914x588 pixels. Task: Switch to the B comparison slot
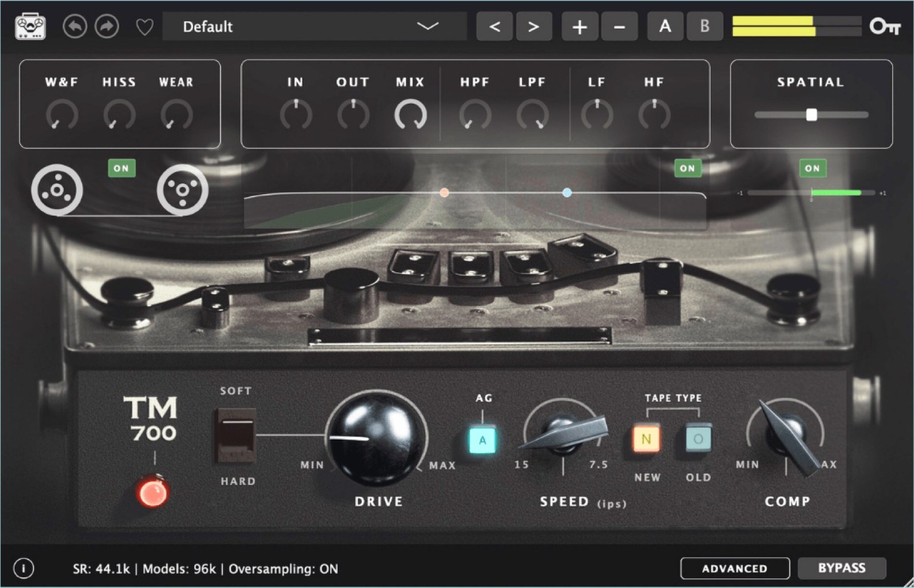[x=705, y=27]
